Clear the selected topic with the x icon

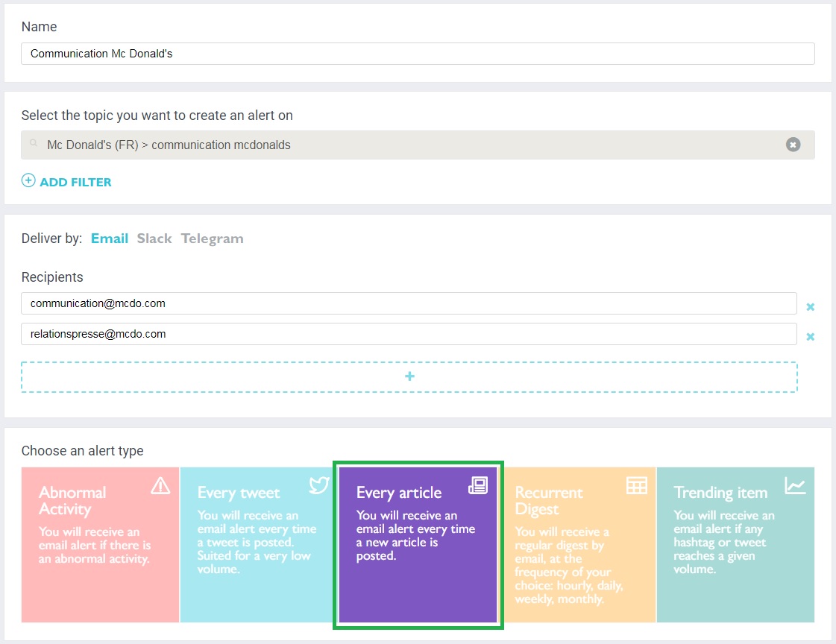pos(793,145)
